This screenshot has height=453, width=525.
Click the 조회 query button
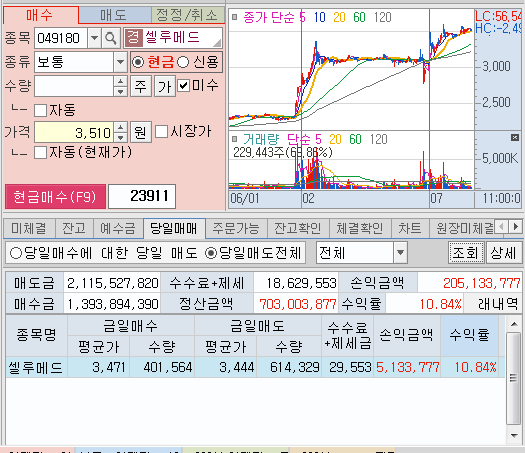coord(466,252)
